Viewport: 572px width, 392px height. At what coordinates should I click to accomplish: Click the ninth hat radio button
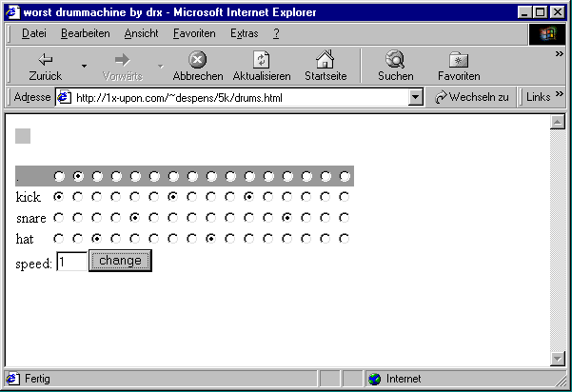(x=210, y=239)
